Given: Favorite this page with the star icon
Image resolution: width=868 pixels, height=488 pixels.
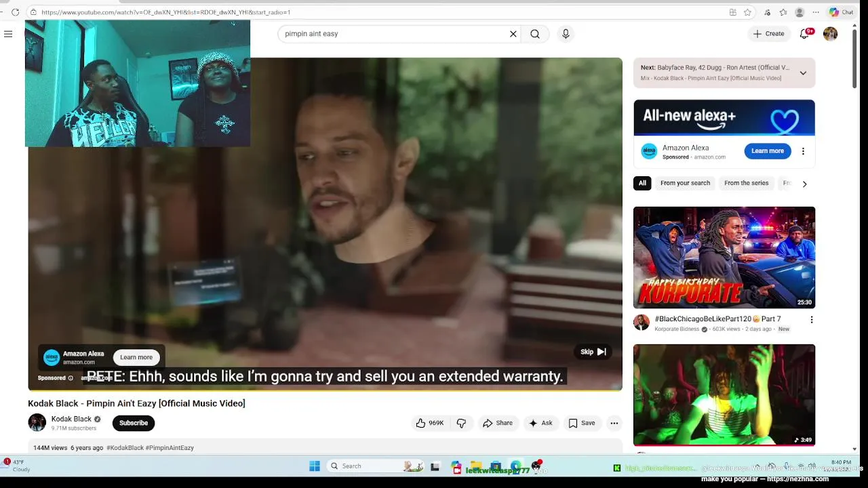Looking at the screenshot, I should tap(747, 12).
